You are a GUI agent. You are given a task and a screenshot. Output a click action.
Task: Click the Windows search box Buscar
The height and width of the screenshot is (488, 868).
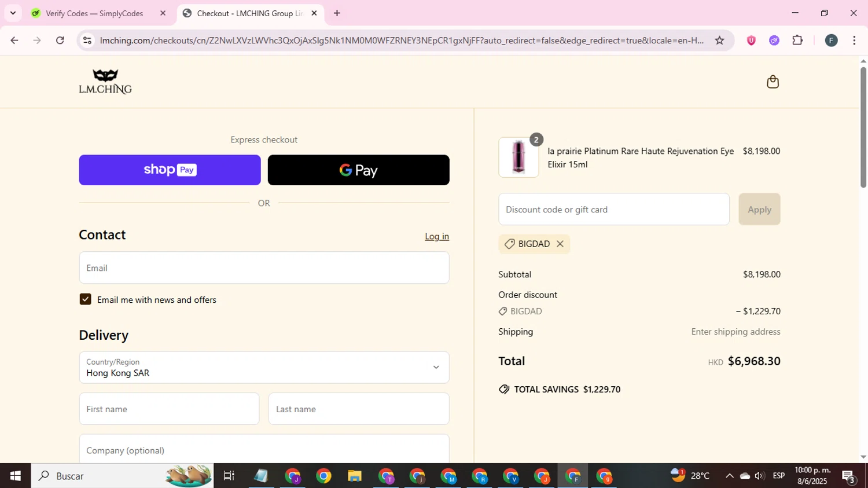point(122,476)
